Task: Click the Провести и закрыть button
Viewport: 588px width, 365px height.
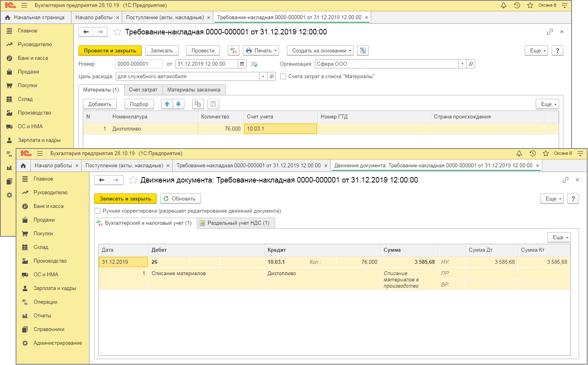Action: (x=110, y=51)
